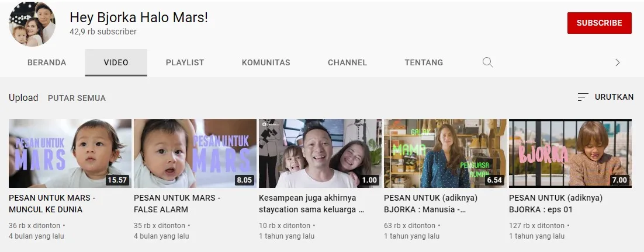
Task: Play the family staycation video thumbnail
Action: pyautogui.click(x=320, y=153)
